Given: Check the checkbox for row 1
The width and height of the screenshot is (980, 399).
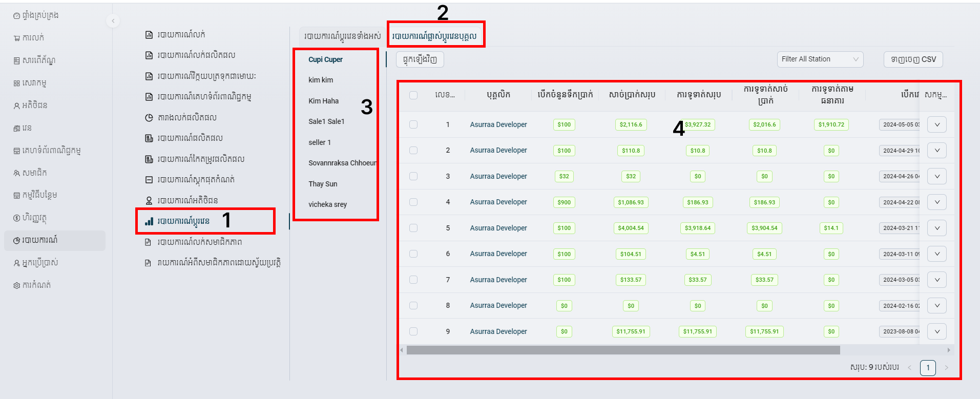Looking at the screenshot, I should pyautogui.click(x=413, y=124).
